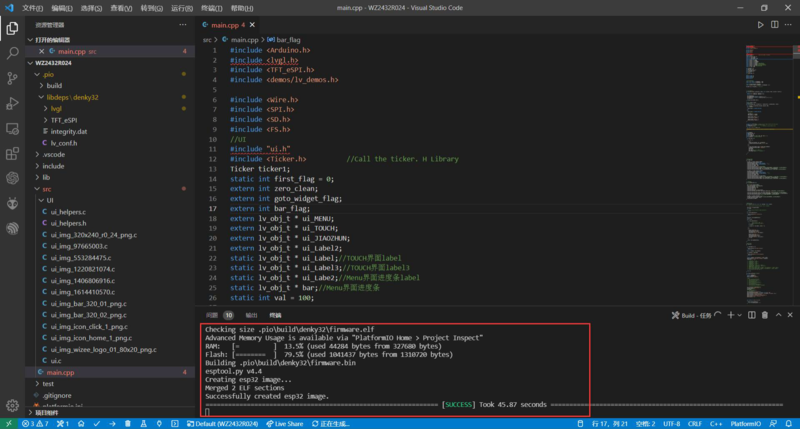Click PlatformIO Build checkmark in status bar
This screenshot has height=429, width=800.
97,424
